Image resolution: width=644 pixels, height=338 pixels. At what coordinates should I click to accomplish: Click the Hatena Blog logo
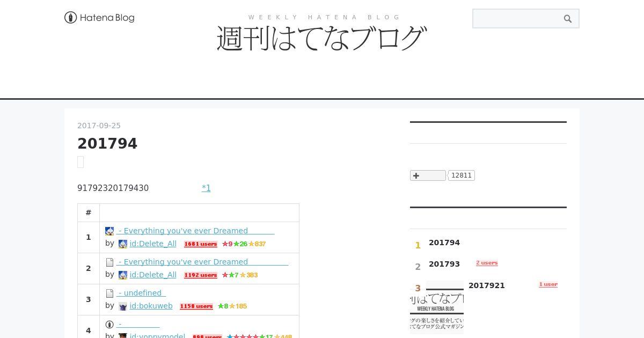99,18
